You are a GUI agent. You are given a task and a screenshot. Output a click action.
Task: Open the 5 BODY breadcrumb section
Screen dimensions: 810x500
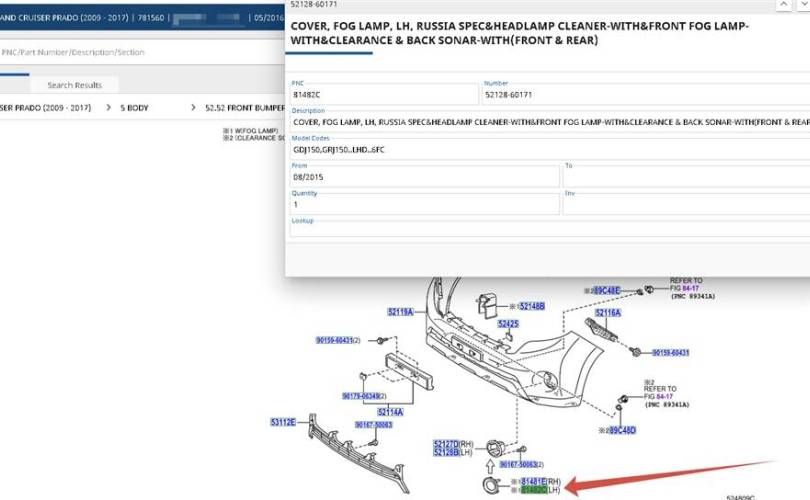134,107
